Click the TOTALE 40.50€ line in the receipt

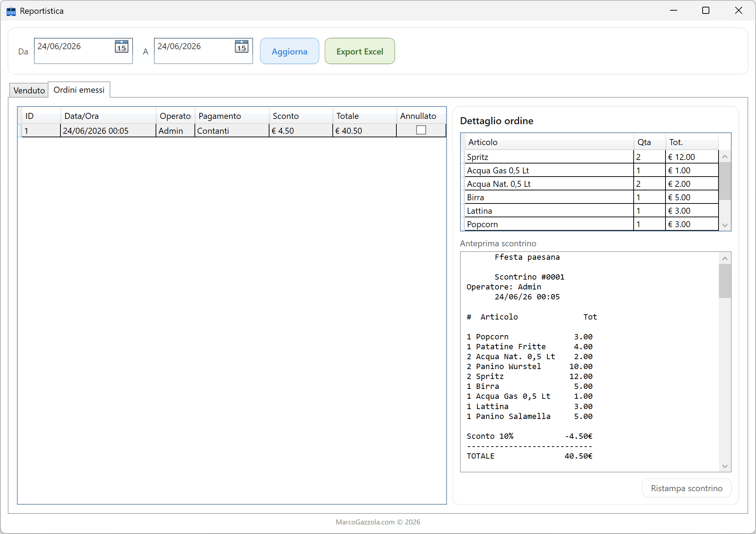[530, 456]
